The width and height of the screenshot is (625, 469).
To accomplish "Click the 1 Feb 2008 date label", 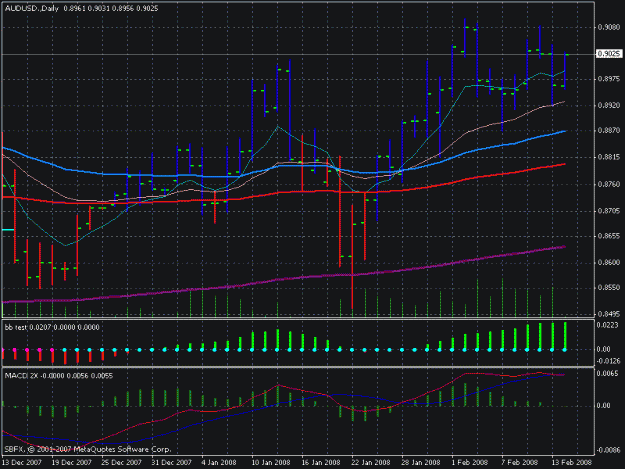I will click(x=470, y=463).
